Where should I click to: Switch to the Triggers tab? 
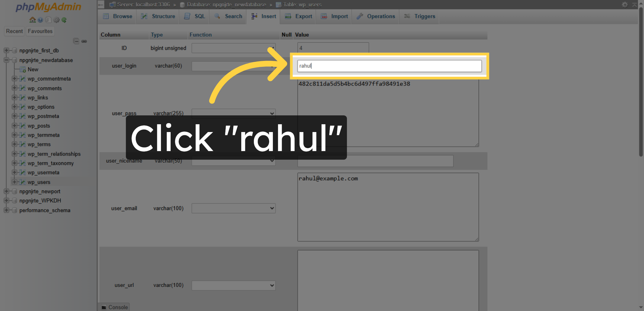tap(425, 16)
